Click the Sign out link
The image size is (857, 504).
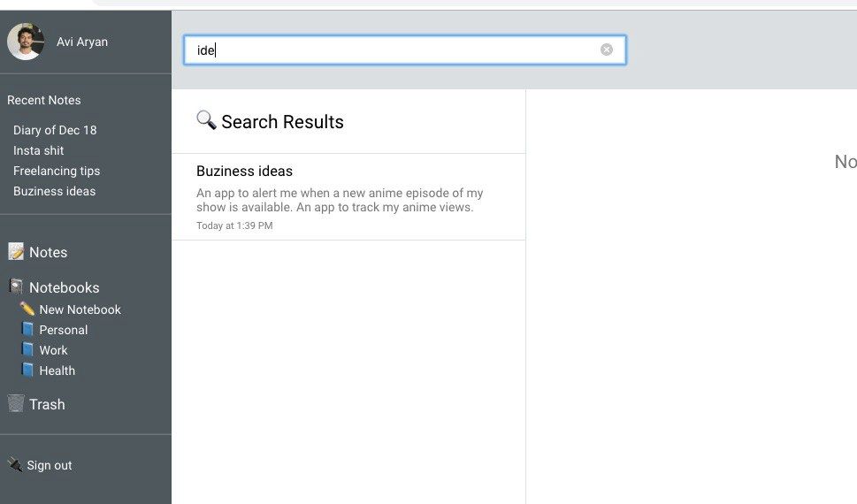tap(50, 465)
